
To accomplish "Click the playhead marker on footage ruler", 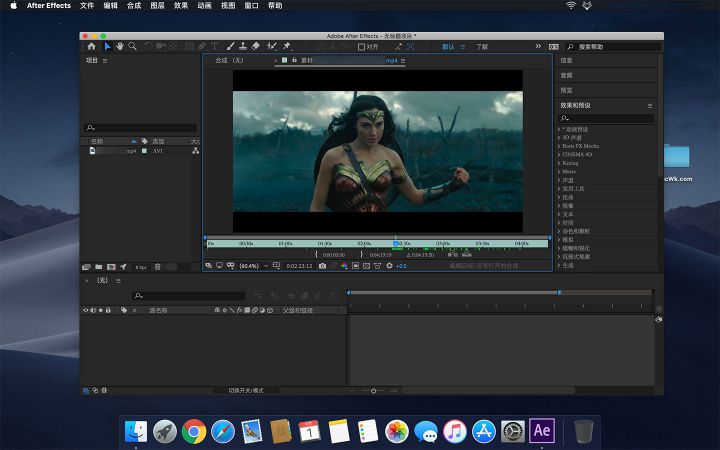I will [x=396, y=243].
